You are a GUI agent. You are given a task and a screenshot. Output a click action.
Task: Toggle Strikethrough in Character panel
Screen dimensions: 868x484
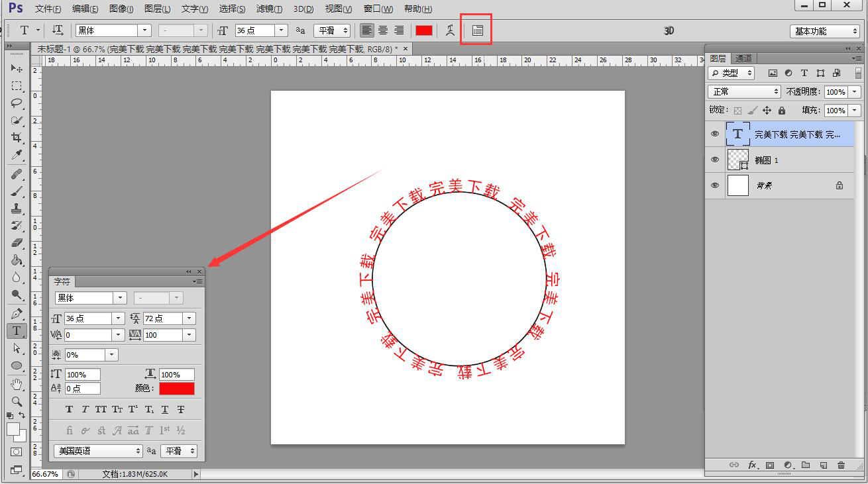click(181, 410)
